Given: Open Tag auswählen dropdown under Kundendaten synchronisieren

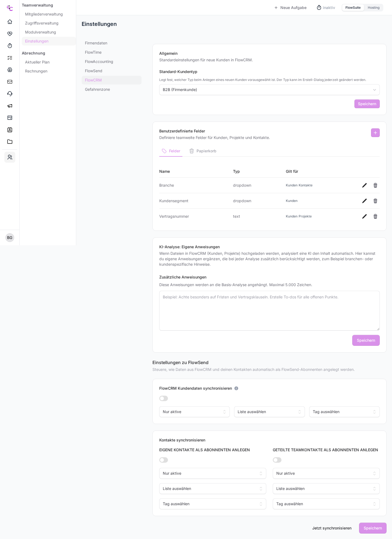Looking at the screenshot, I should click(344, 412).
